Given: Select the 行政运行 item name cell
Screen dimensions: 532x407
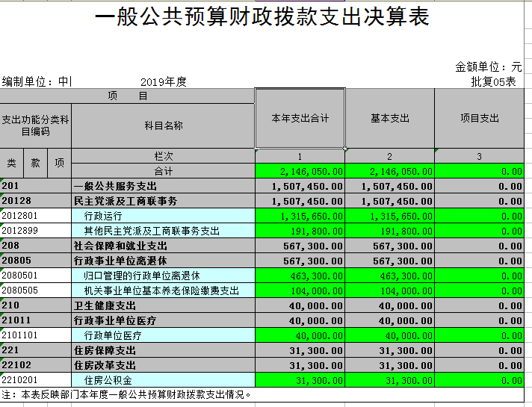Looking at the screenshot, I should point(163,216).
